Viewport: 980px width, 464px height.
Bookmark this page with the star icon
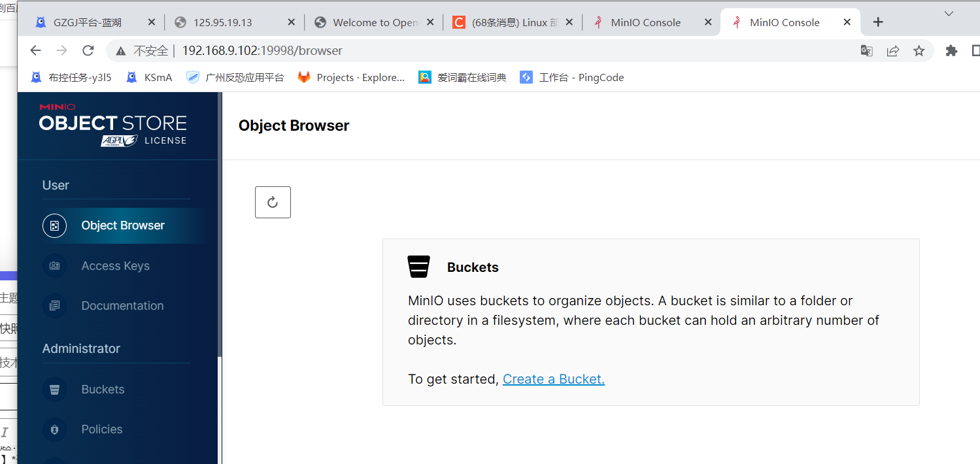[x=919, y=50]
